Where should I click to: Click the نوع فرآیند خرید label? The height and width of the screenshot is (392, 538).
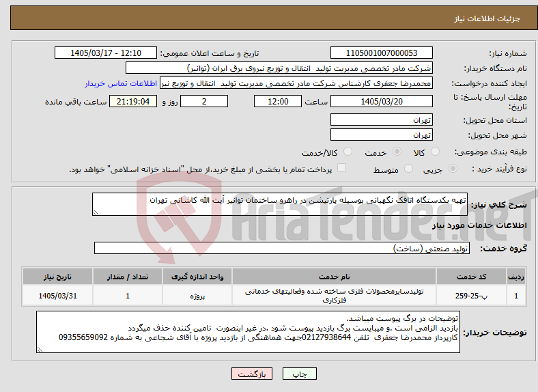tap(499, 169)
